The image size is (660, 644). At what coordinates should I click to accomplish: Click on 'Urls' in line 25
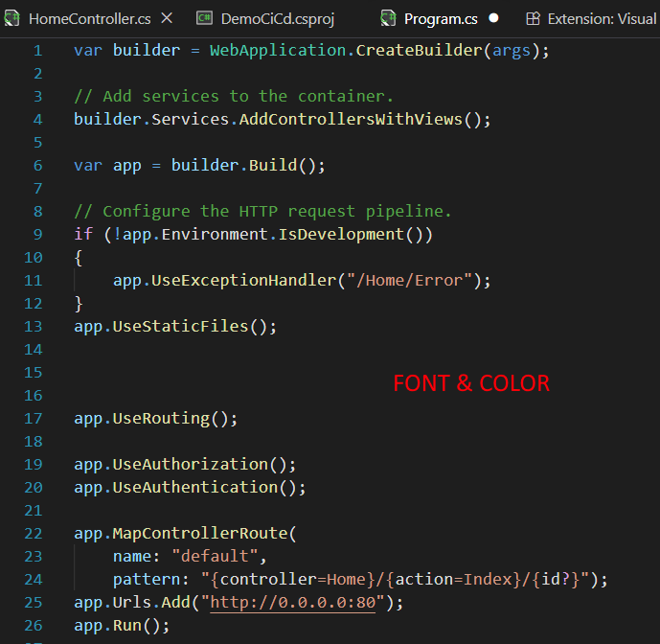click(132, 602)
